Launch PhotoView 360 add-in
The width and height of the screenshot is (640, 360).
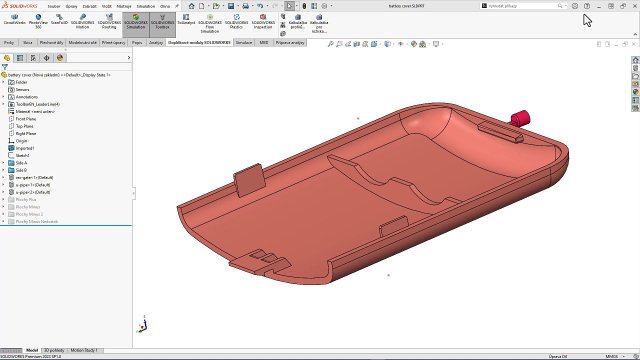[x=38, y=21]
